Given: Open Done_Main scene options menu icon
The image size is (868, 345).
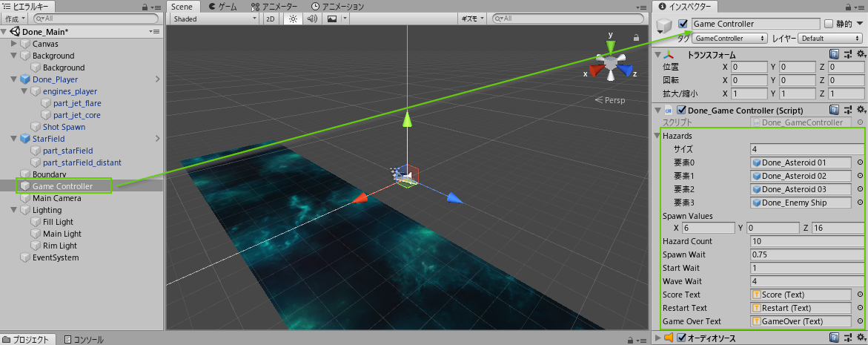Looking at the screenshot, I should coord(154,32).
